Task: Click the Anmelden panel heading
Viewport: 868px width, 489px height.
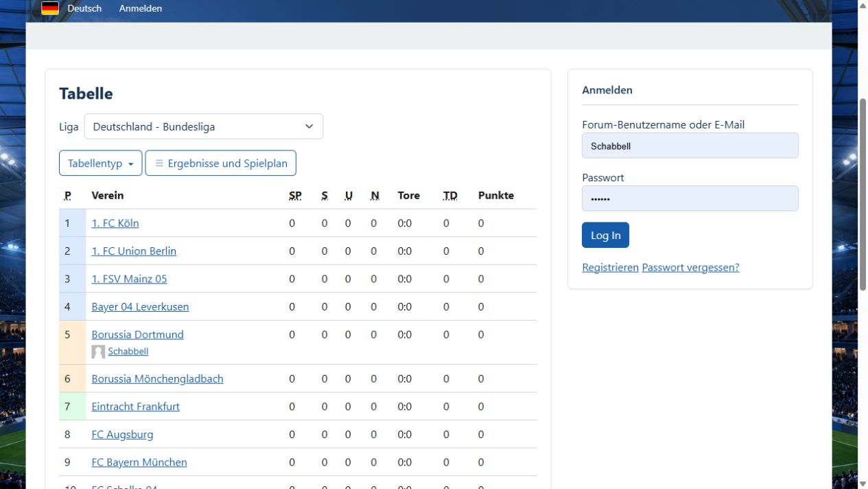Action: (x=607, y=90)
